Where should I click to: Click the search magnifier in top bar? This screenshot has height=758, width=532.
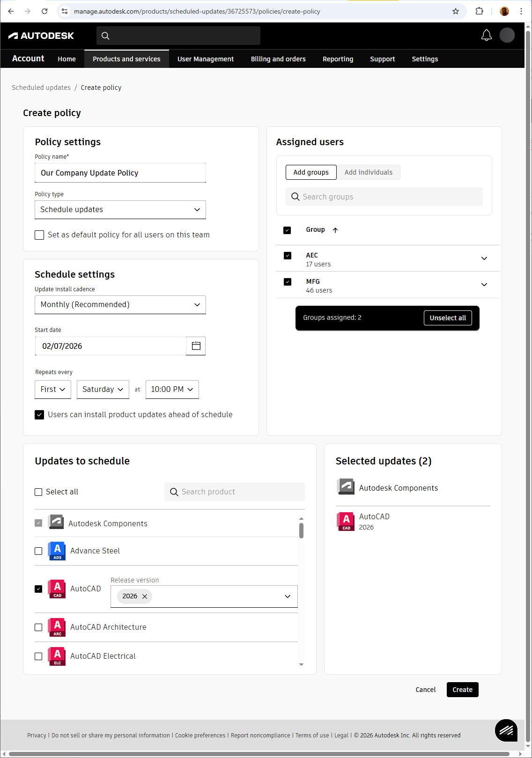[x=105, y=36]
